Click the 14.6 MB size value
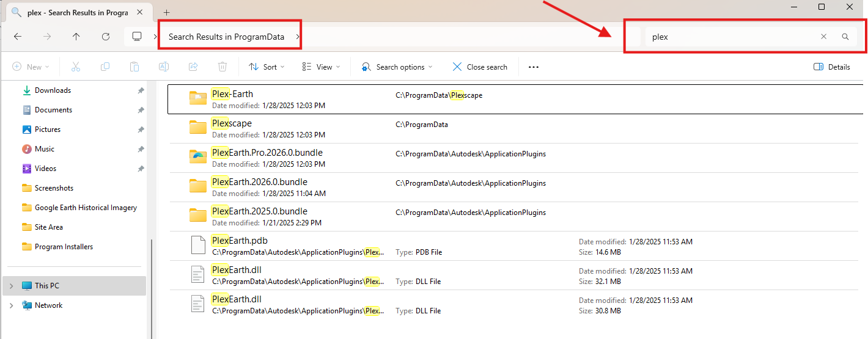The width and height of the screenshot is (868, 339). tap(607, 252)
